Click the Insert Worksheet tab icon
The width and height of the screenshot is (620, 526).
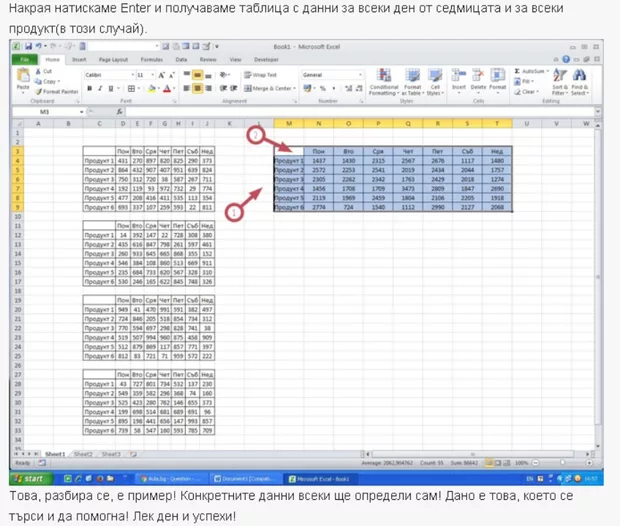[x=133, y=454]
